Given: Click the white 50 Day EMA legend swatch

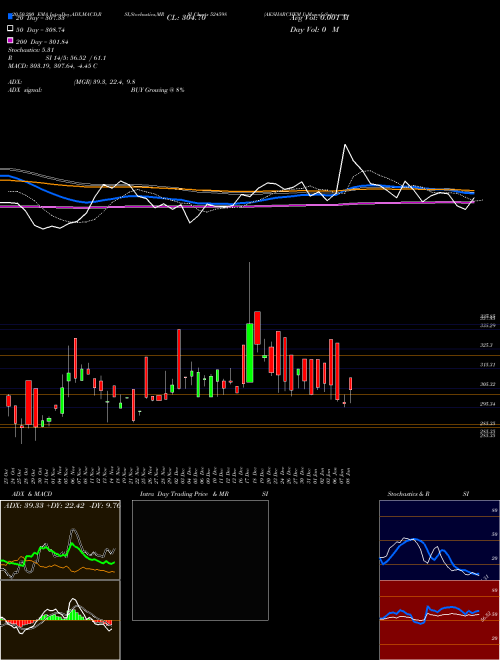Looking at the screenshot, I should pyautogui.click(x=10, y=29).
